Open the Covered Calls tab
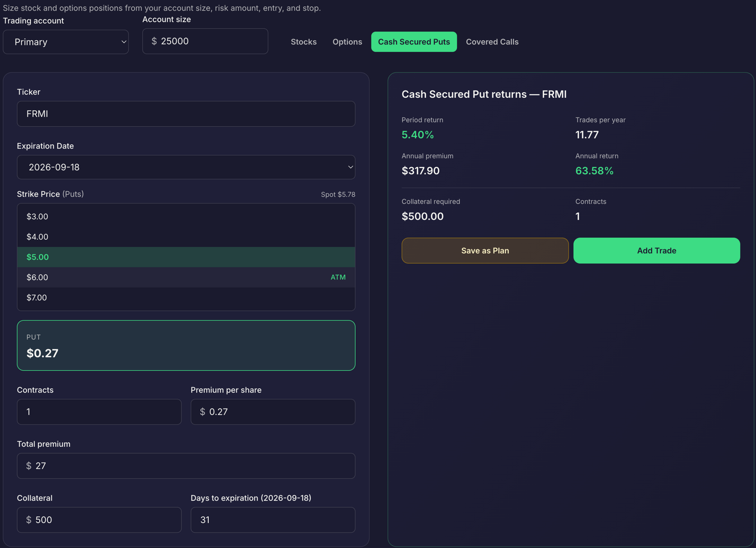Viewport: 756px width, 548px height. (x=492, y=42)
